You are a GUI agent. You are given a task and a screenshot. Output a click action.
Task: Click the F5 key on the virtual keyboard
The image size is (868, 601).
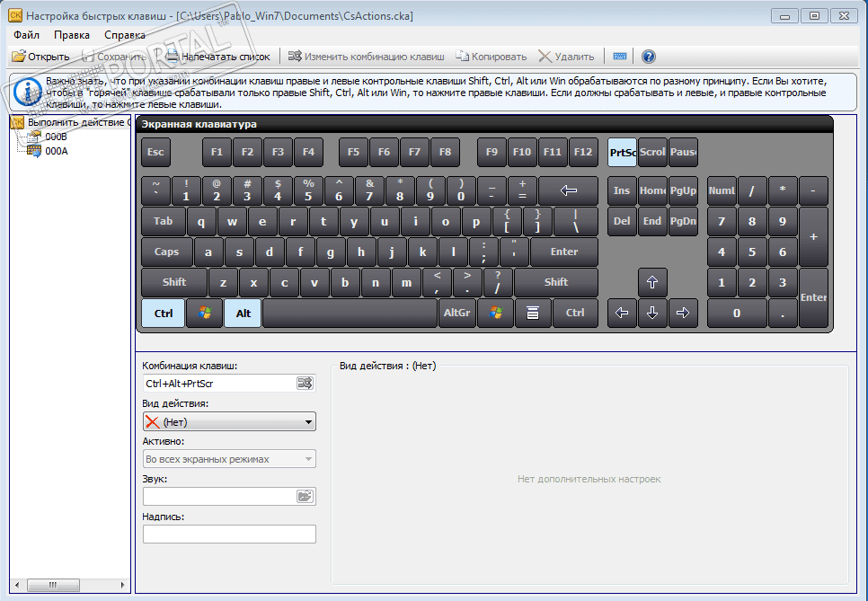point(353,152)
